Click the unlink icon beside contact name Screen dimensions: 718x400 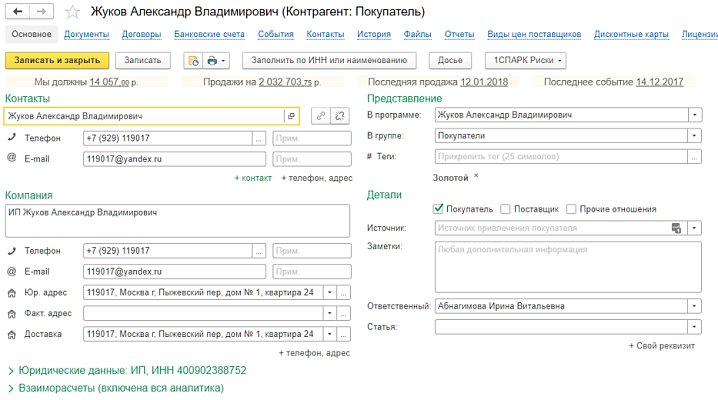[x=341, y=116]
